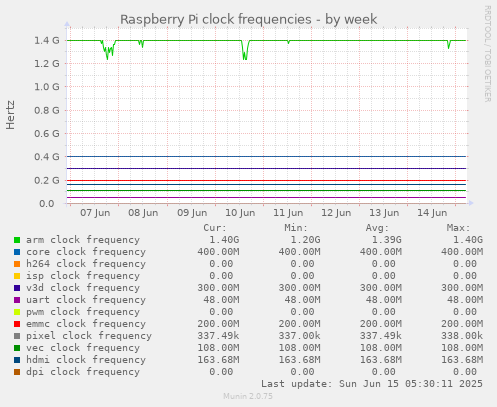
Task: Click the arm clock frequency legend label
Action: (x=83, y=240)
